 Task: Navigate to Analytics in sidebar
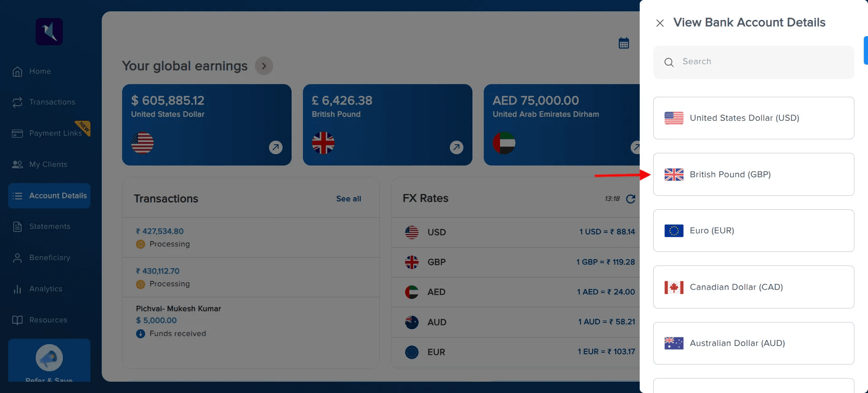[x=46, y=289]
